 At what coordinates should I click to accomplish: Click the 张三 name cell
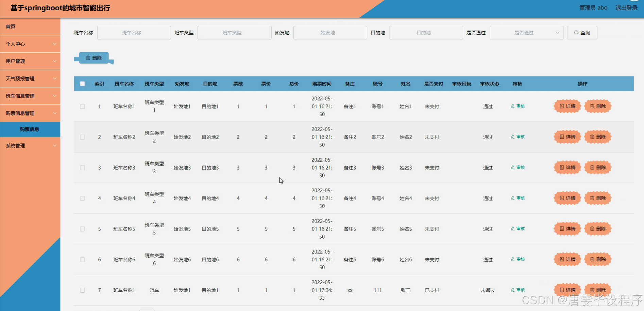[406, 290]
